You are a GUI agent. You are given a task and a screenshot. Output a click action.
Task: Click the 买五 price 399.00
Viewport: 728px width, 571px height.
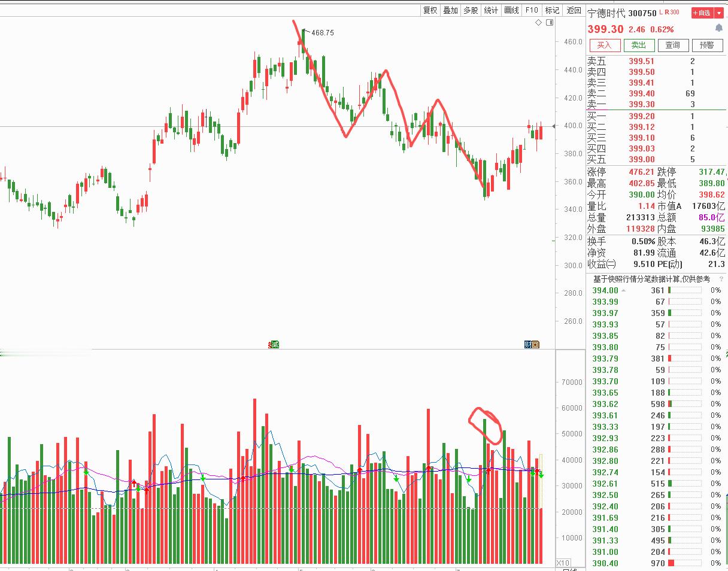641,159
